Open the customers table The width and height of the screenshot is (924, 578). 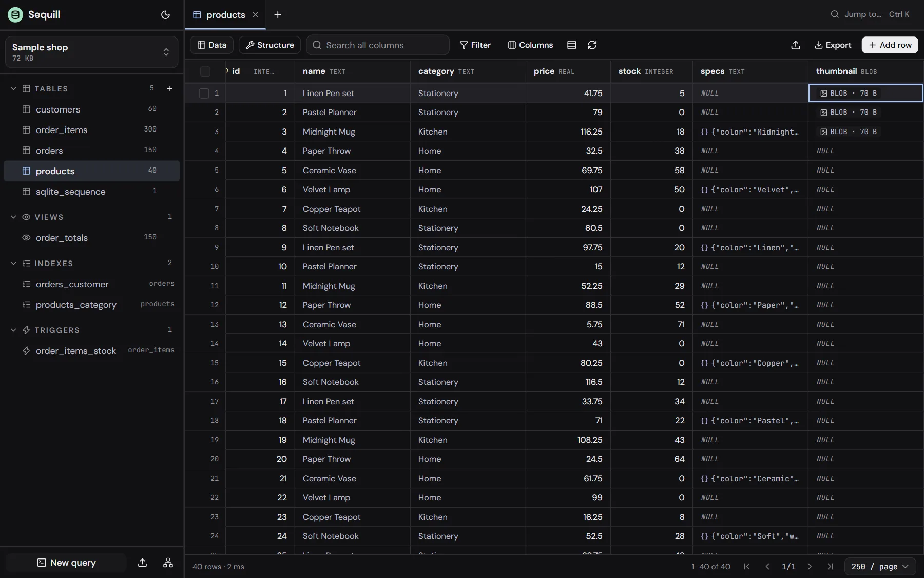91,109
